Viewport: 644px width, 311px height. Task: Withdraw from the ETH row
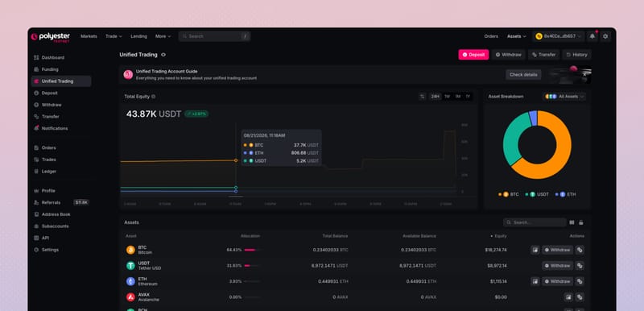(557, 281)
